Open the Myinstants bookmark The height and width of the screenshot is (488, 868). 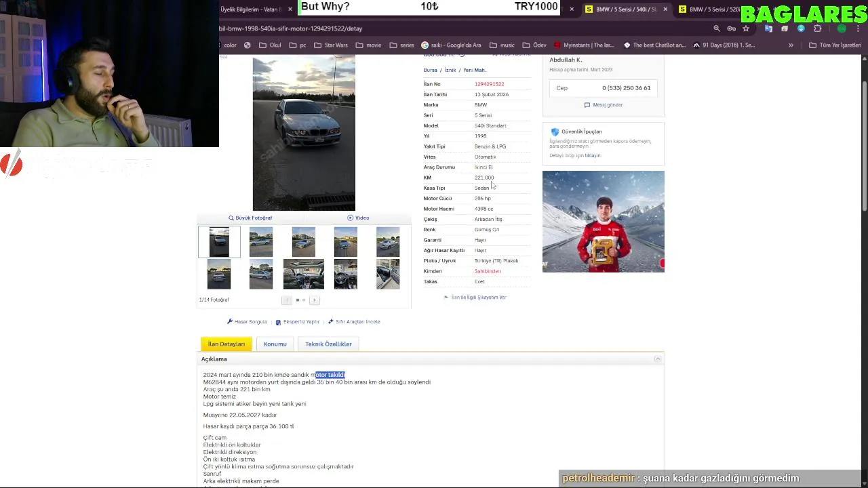(x=584, y=45)
